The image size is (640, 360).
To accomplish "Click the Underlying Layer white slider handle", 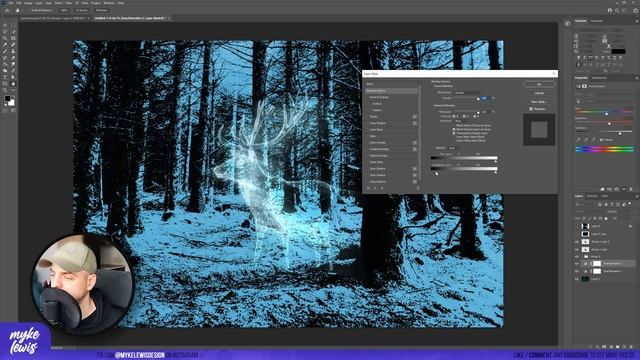I will 496,172.
